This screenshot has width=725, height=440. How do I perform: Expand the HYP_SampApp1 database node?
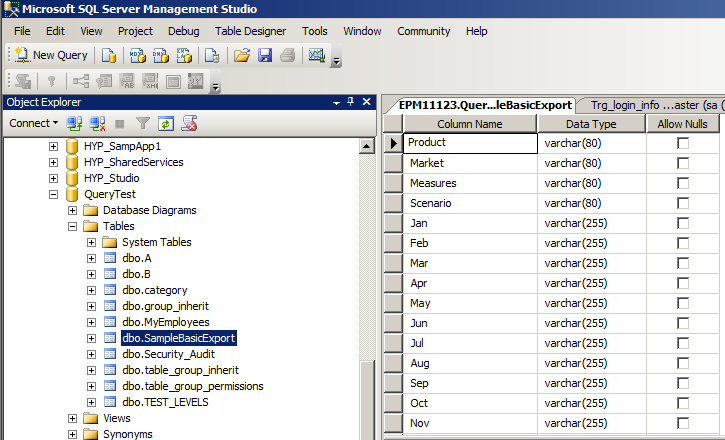(x=54, y=147)
